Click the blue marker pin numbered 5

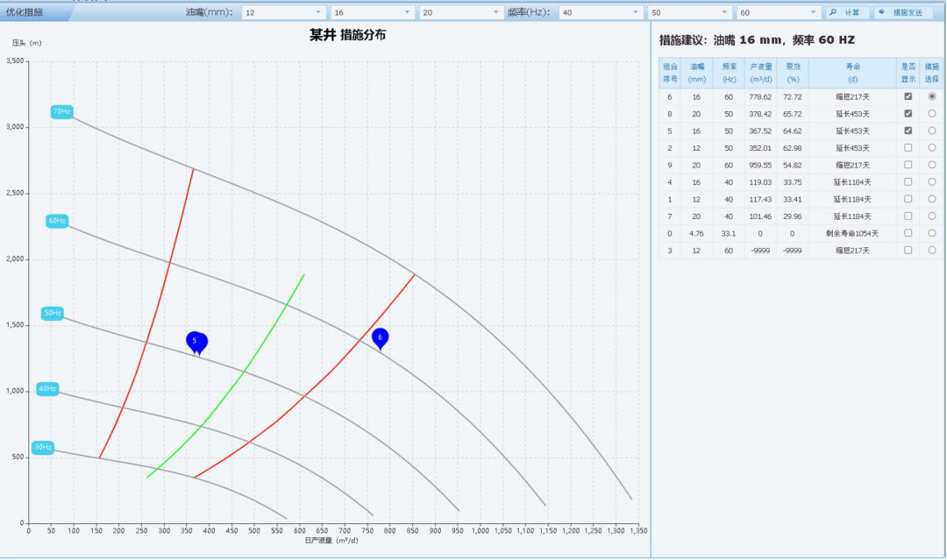(196, 341)
